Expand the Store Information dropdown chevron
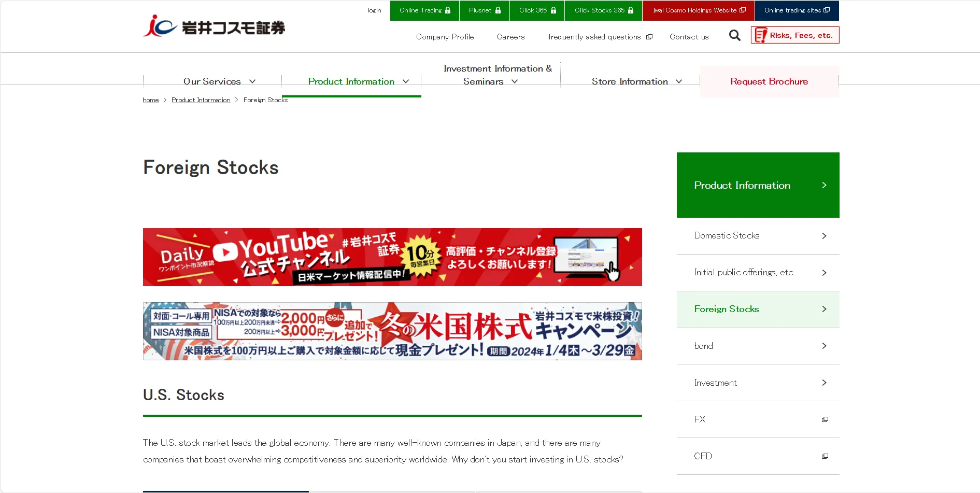The height and width of the screenshot is (493, 980). [679, 81]
